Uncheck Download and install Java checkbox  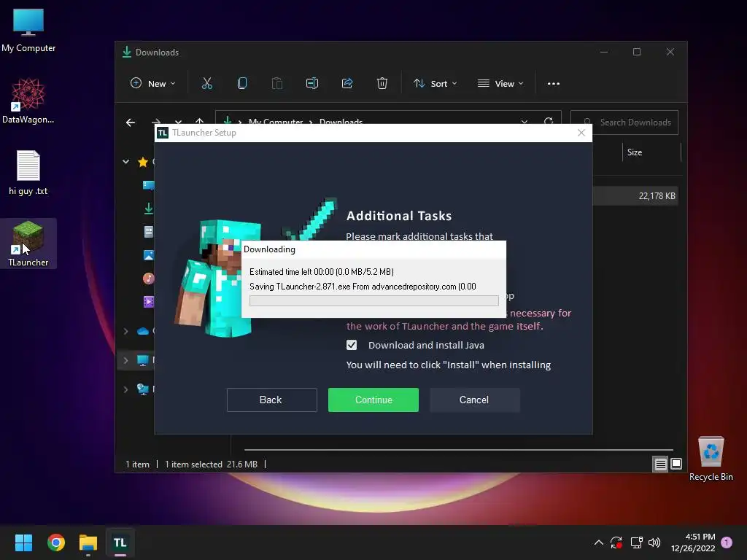pos(352,345)
